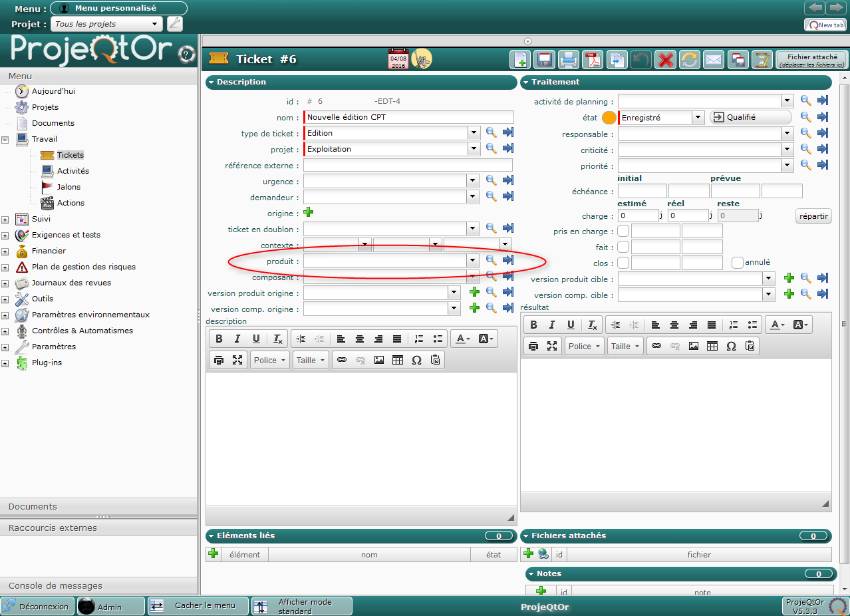Open Aujourd'hui menu item
The width and height of the screenshot is (850, 616).
(x=53, y=91)
